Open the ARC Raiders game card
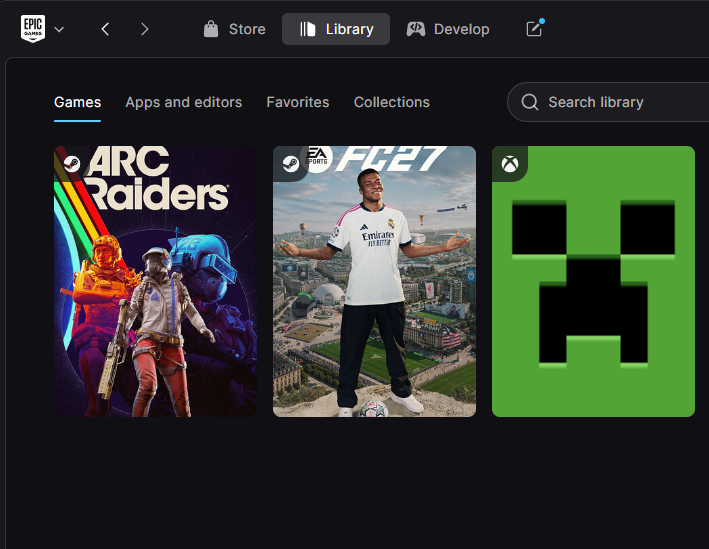Viewport: 709px width, 549px height. (x=155, y=281)
